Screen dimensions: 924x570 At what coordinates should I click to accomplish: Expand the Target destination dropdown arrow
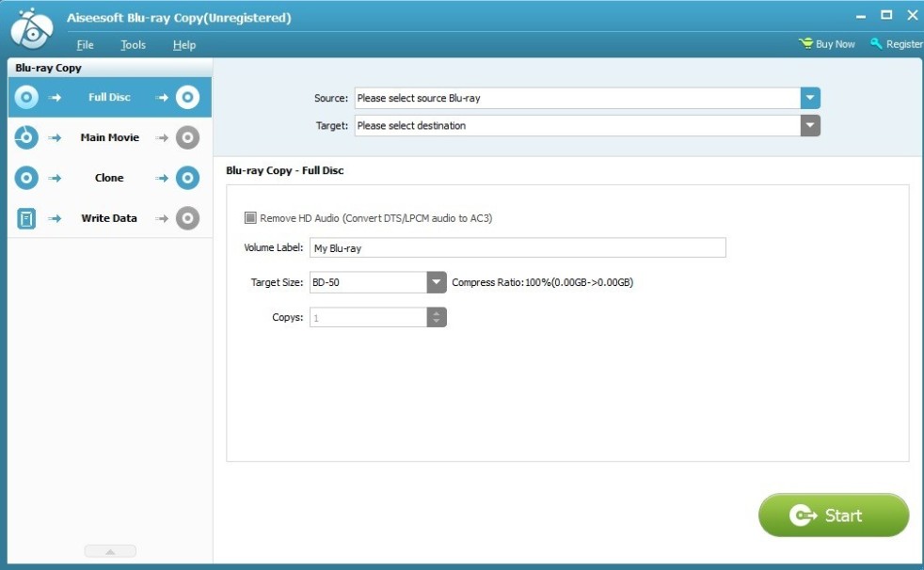[810, 125]
